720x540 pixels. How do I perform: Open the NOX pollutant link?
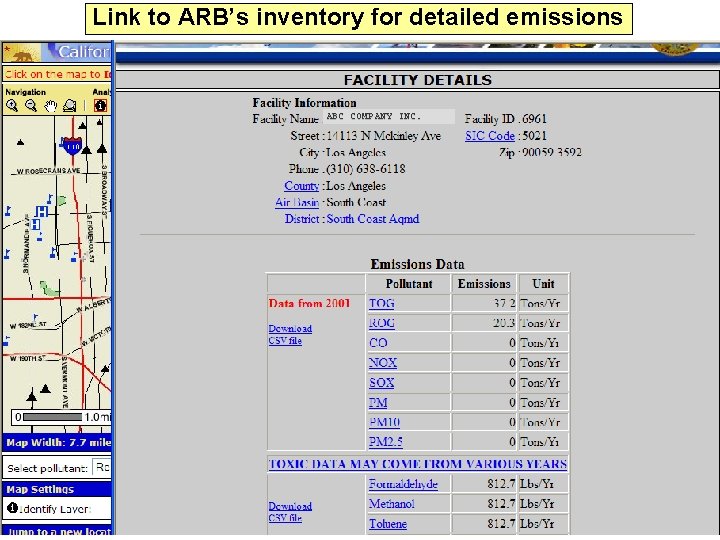click(383, 363)
